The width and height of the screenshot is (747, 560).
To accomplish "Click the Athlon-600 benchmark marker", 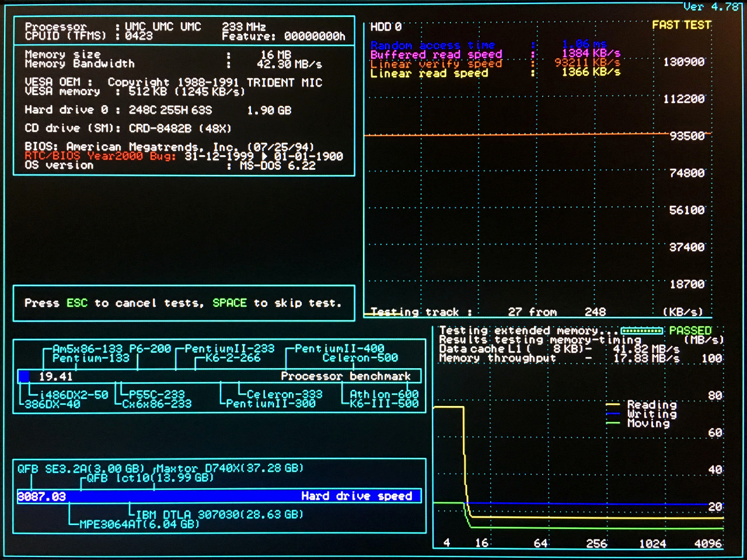I will (384, 394).
